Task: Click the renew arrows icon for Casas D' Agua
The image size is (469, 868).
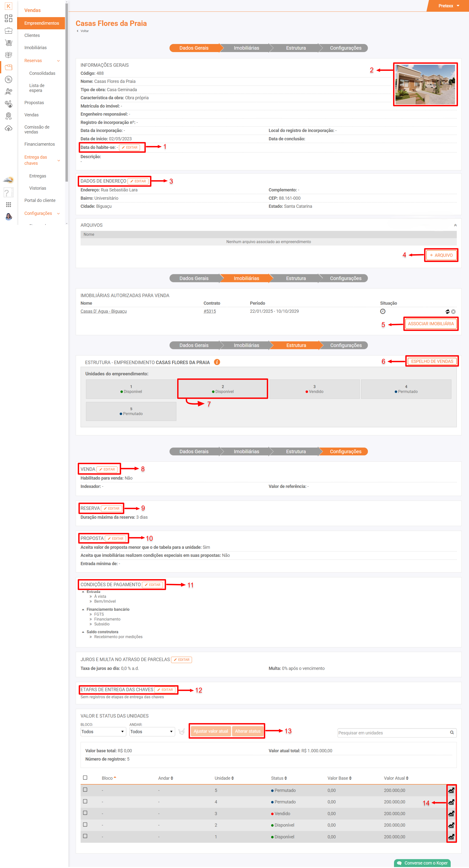Action: [x=447, y=312]
